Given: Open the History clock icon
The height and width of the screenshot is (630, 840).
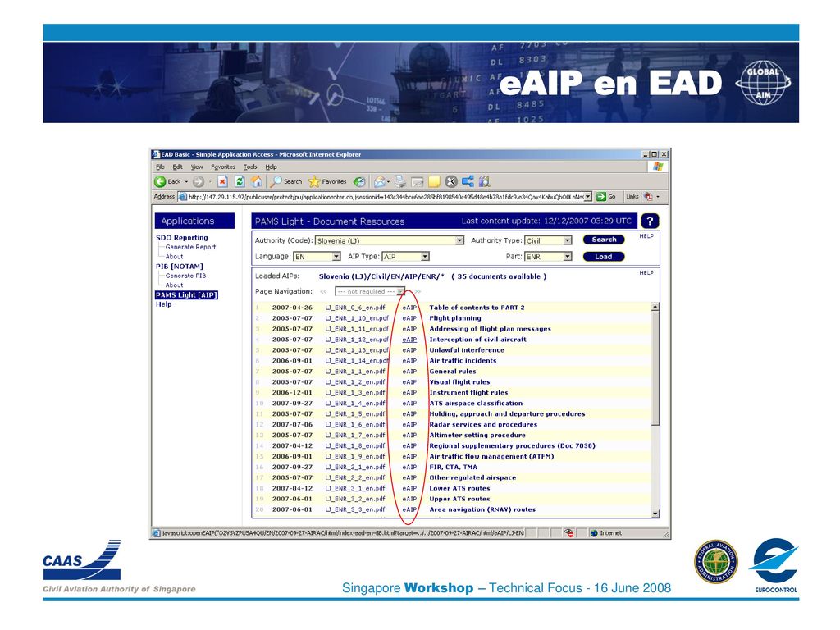Looking at the screenshot, I should (359, 181).
